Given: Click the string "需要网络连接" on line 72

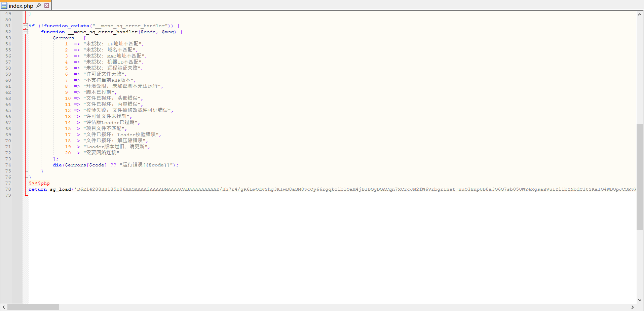Looking at the screenshot, I should coord(101,153).
